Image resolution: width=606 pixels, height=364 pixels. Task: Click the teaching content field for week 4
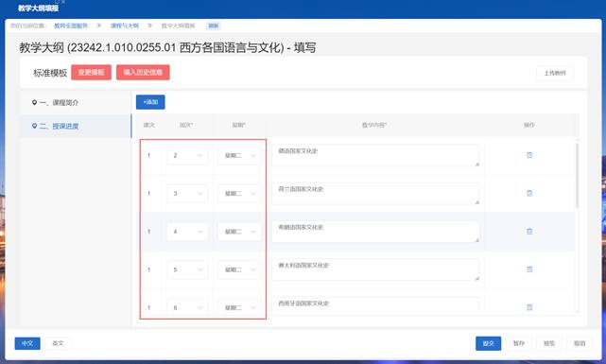click(375, 232)
